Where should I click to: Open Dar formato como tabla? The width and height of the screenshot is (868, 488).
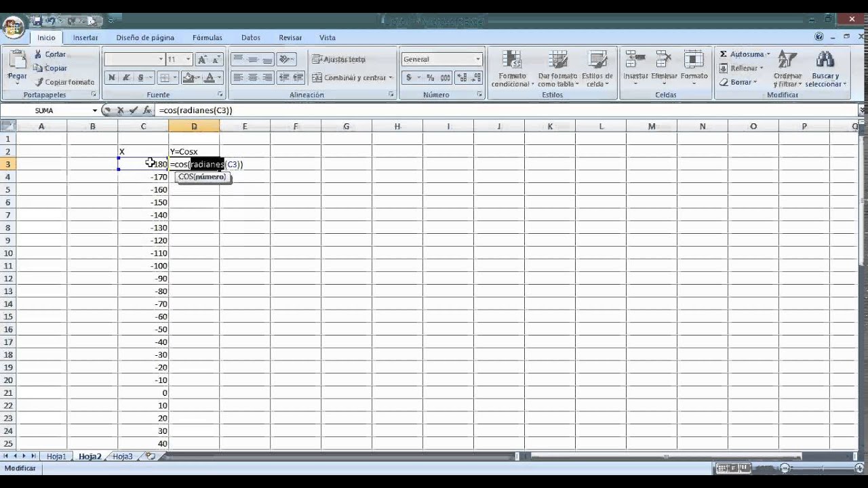557,68
